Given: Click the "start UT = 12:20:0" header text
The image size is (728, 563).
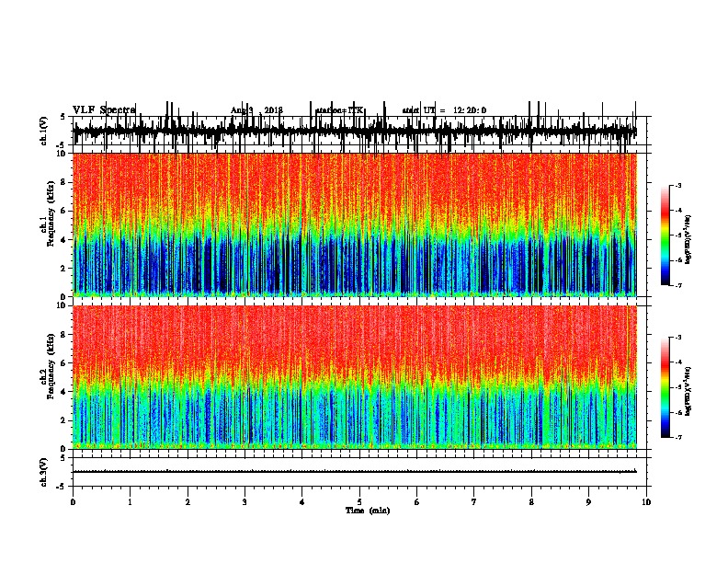Looking at the screenshot, I should 444,110.
